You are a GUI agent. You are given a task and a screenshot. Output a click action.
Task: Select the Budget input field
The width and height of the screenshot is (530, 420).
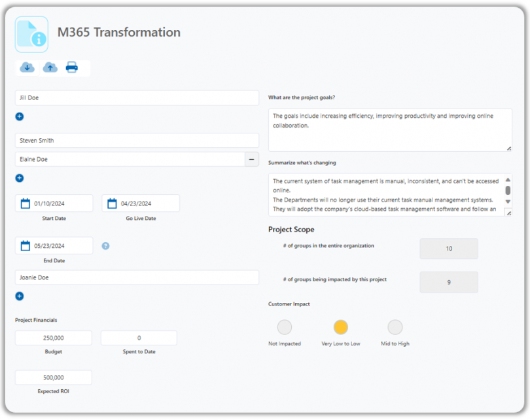pos(53,338)
